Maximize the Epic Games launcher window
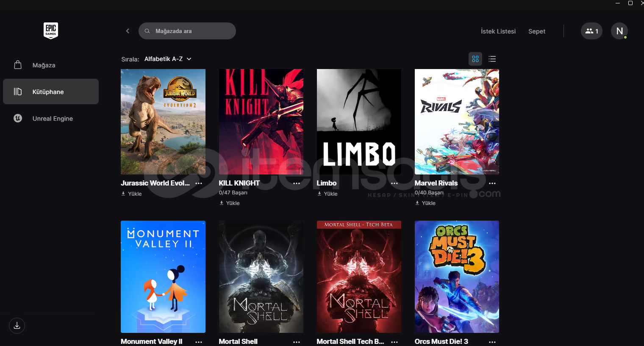 point(630,3)
